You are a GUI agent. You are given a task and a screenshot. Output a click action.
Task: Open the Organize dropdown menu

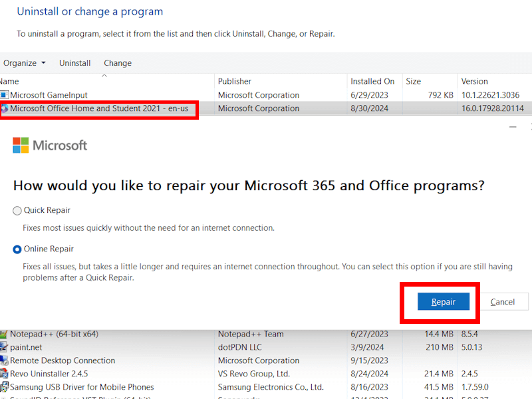(25, 63)
